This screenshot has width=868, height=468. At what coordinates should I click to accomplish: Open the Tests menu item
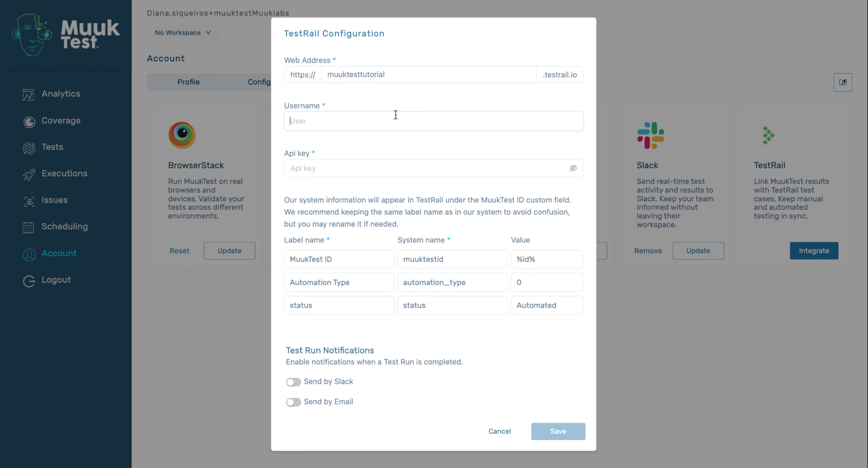[x=52, y=147]
